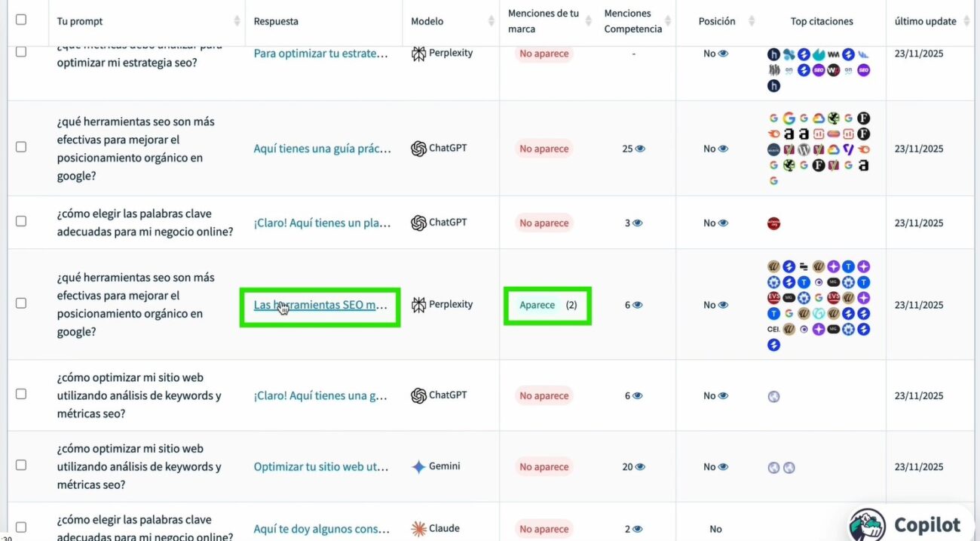Image resolution: width=980 pixels, height=541 pixels.
Task: Sort table by Respuesta column arrows
Action: (x=395, y=21)
